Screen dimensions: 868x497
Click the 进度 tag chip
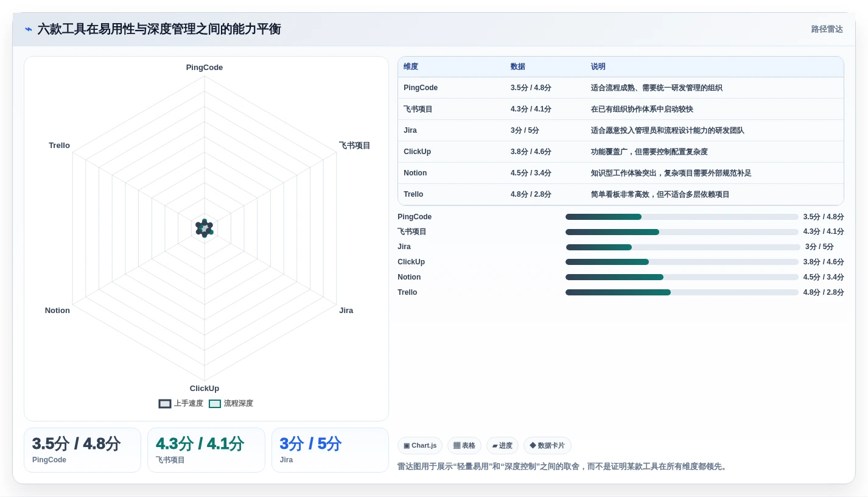(502, 445)
